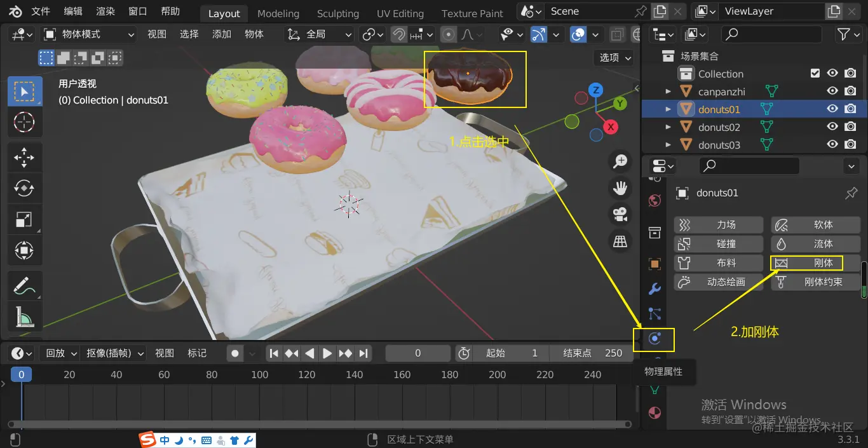Image resolution: width=868 pixels, height=448 pixels.
Task: Open the File (文件) menu
Action: [x=41, y=11]
